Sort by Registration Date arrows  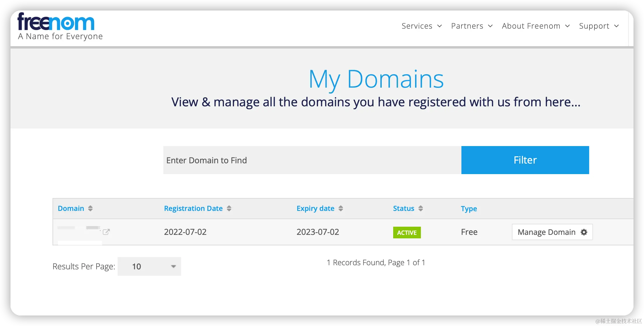229,208
